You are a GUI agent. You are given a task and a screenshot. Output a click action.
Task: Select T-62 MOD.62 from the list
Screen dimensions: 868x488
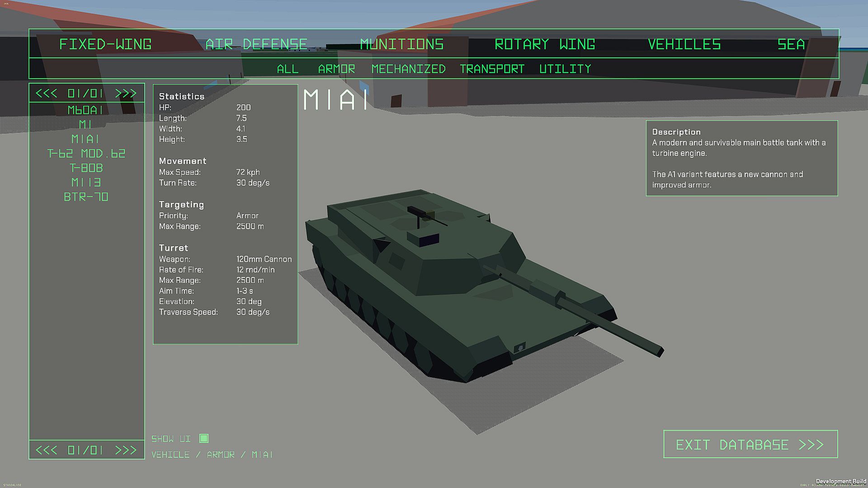(86, 154)
